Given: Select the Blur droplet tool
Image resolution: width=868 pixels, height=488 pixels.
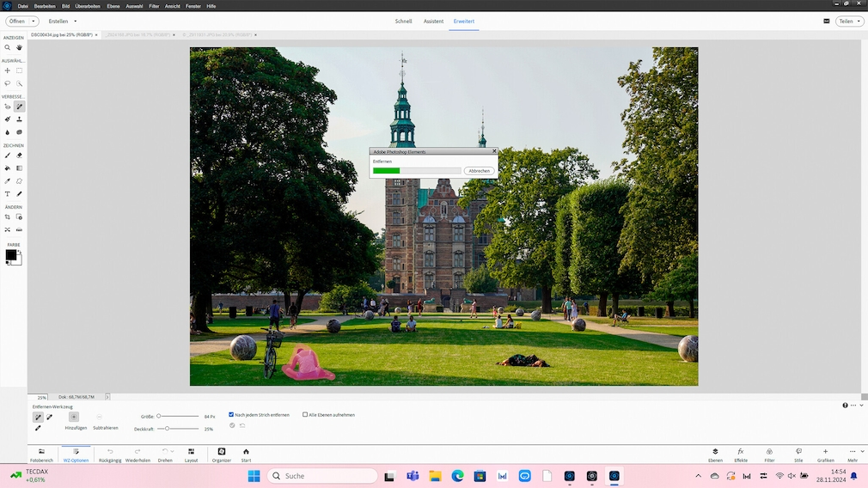Looking at the screenshot, I should tap(7, 132).
